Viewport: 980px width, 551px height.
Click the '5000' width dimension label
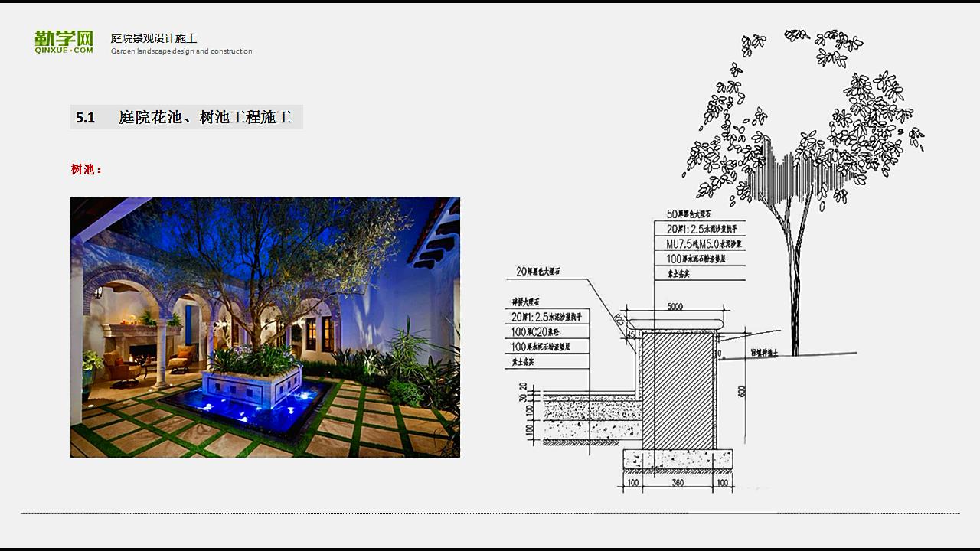tap(675, 307)
